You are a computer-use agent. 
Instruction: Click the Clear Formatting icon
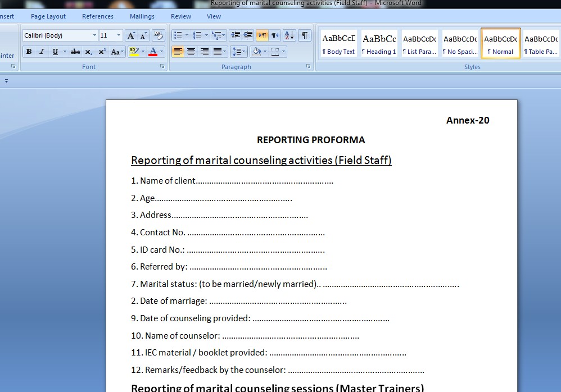point(158,36)
